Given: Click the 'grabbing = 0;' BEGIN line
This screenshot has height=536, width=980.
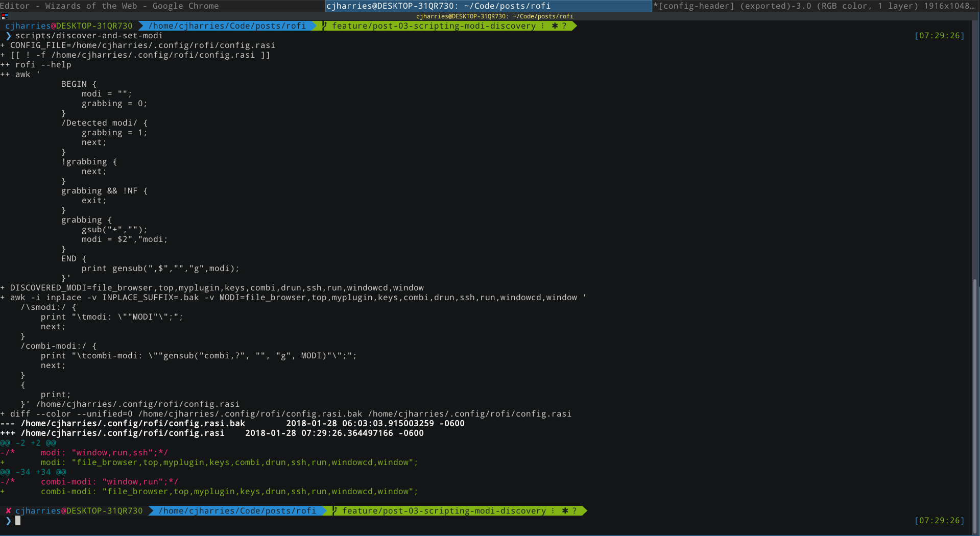Looking at the screenshot, I should [x=115, y=104].
